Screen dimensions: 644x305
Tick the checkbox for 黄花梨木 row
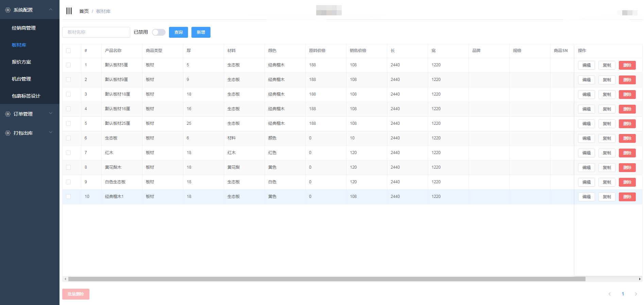click(x=68, y=167)
